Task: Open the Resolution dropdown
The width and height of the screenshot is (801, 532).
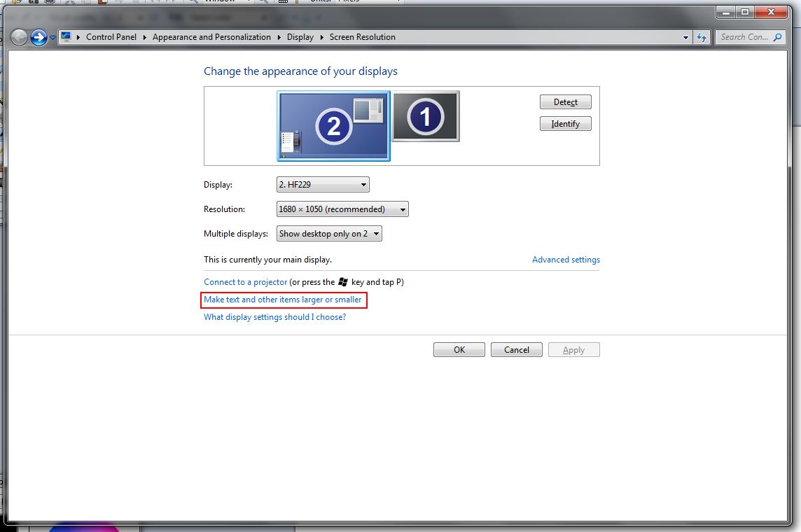Action: (x=342, y=209)
